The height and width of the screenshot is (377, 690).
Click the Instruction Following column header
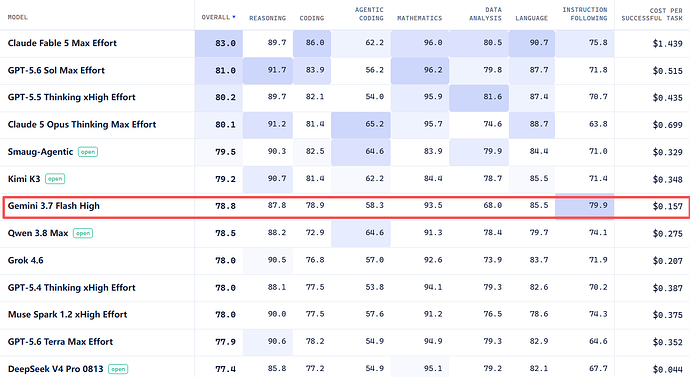pyautogui.click(x=585, y=14)
